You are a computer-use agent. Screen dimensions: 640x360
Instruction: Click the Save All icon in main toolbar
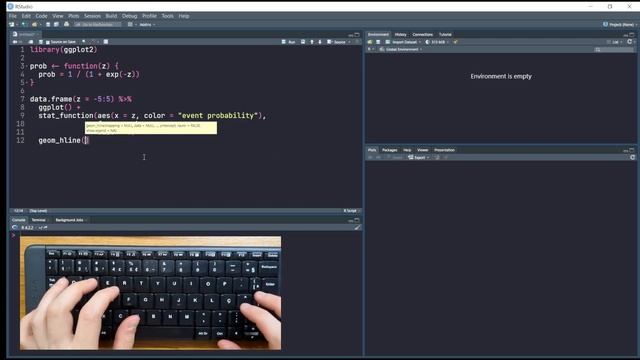tap(56, 24)
